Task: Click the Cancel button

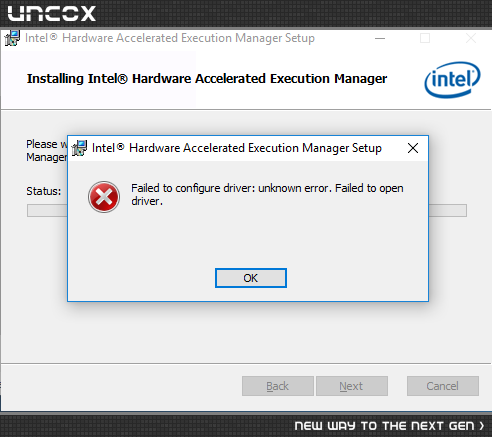Action: (x=443, y=386)
